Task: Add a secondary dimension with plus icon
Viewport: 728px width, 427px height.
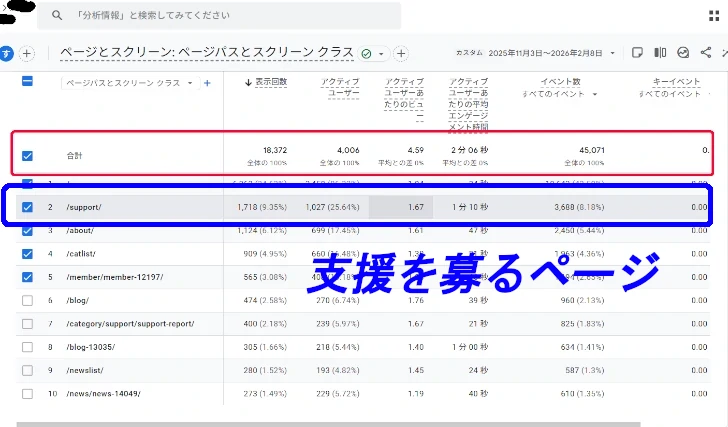Action: (207, 83)
